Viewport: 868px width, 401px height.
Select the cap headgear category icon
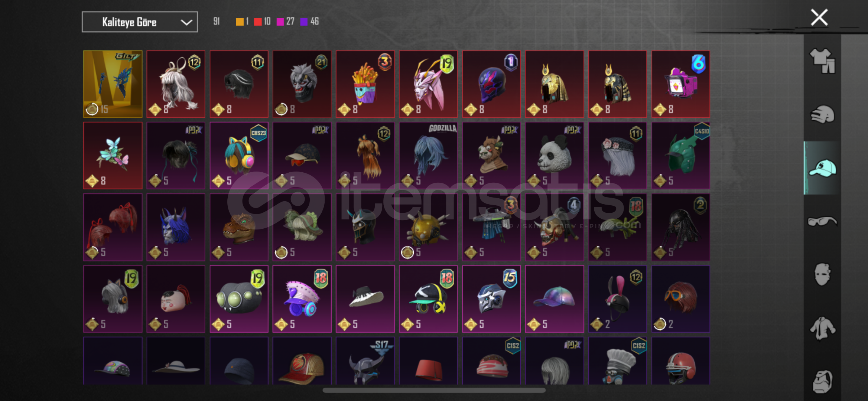click(822, 168)
